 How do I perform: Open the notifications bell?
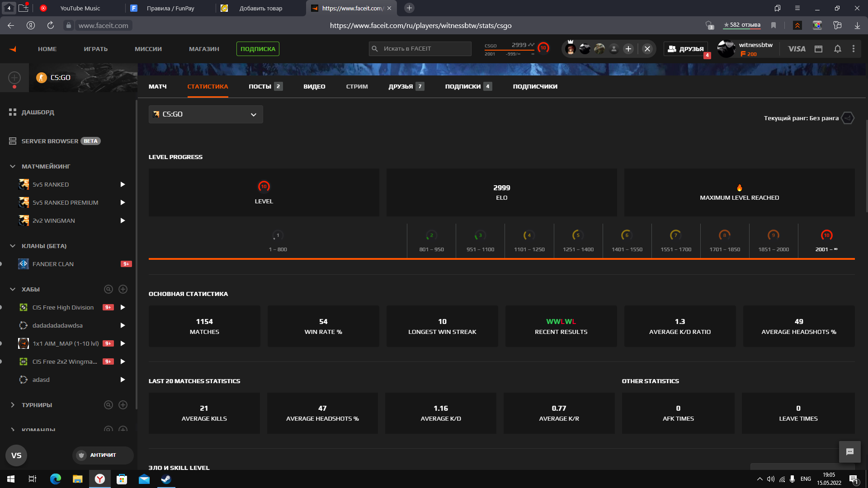[837, 49]
